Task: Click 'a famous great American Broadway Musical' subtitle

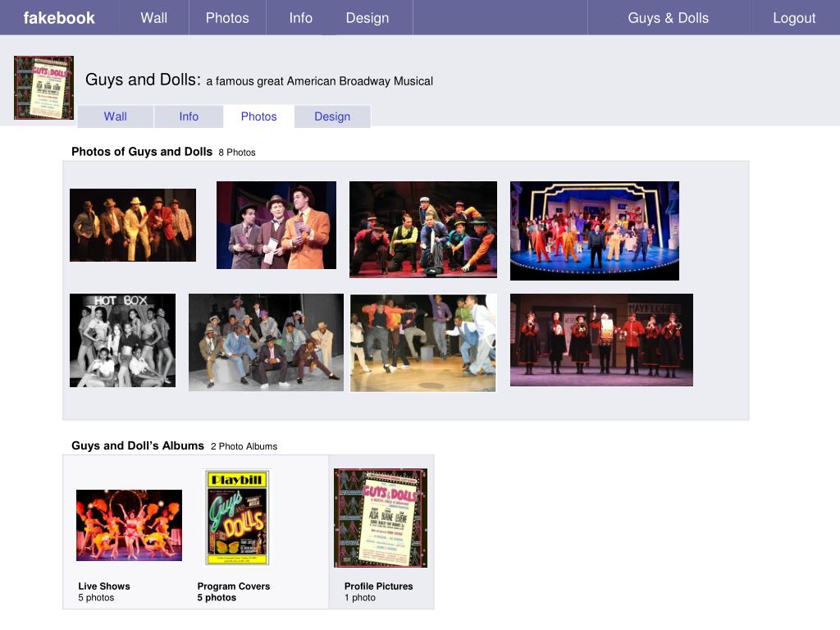Action: tap(319, 81)
